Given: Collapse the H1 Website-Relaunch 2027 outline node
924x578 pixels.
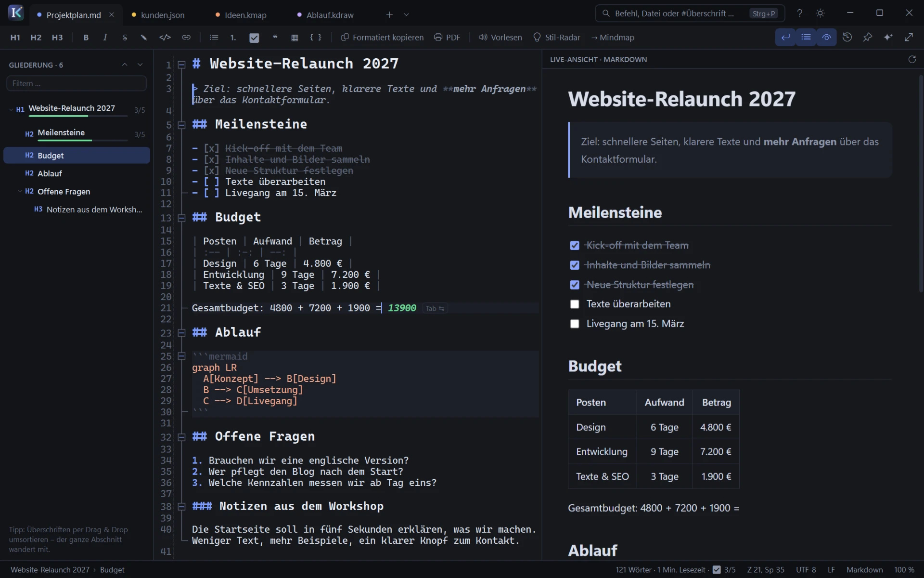Looking at the screenshot, I should point(11,109).
